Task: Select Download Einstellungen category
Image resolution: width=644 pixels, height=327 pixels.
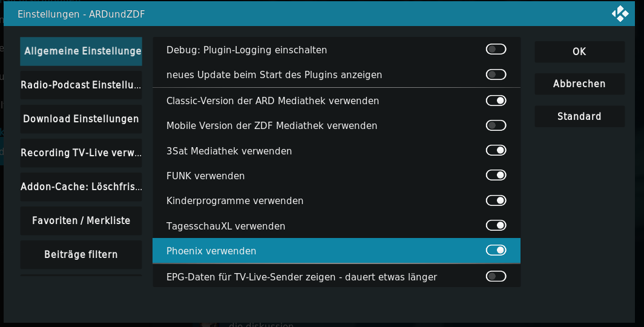Action: click(81, 119)
